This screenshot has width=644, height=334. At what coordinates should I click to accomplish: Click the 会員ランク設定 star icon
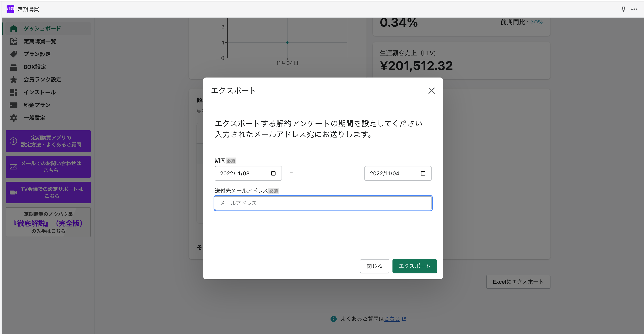[x=14, y=80]
